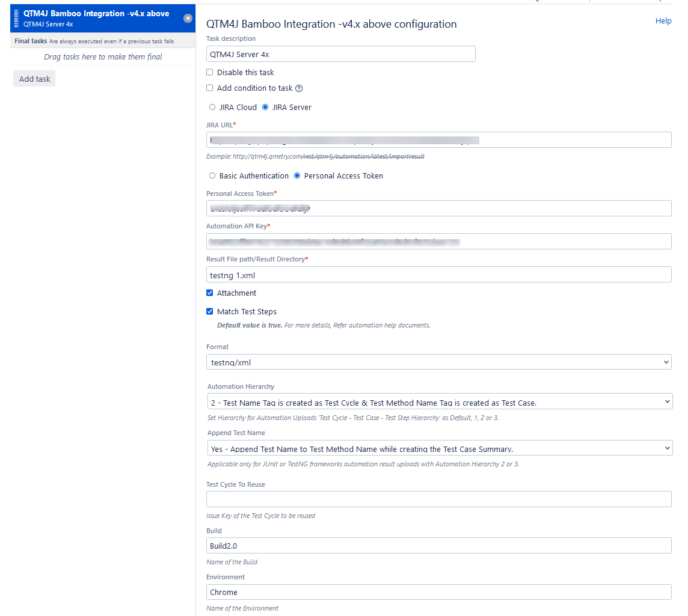Click the Test Cycle To Reuse field
The image size is (688, 616).
(439, 499)
